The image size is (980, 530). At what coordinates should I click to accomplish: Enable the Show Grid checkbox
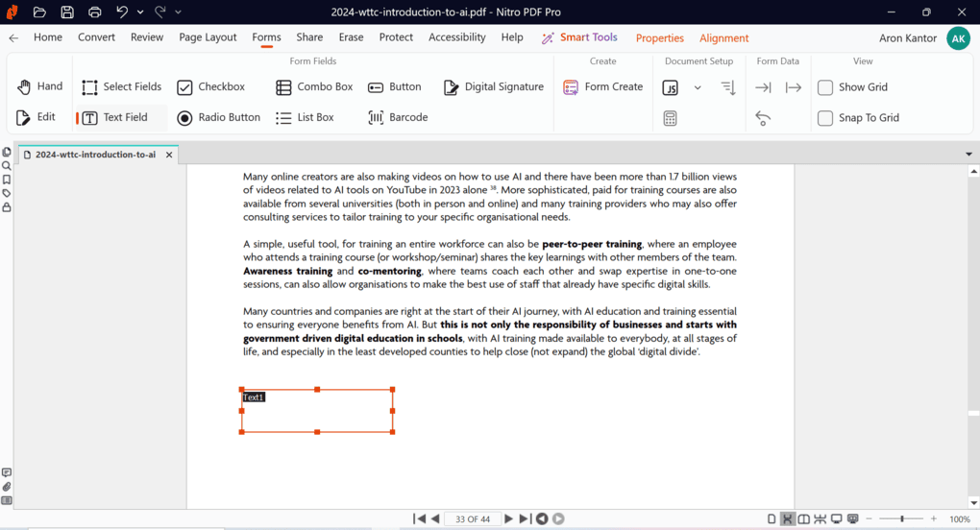coord(825,87)
